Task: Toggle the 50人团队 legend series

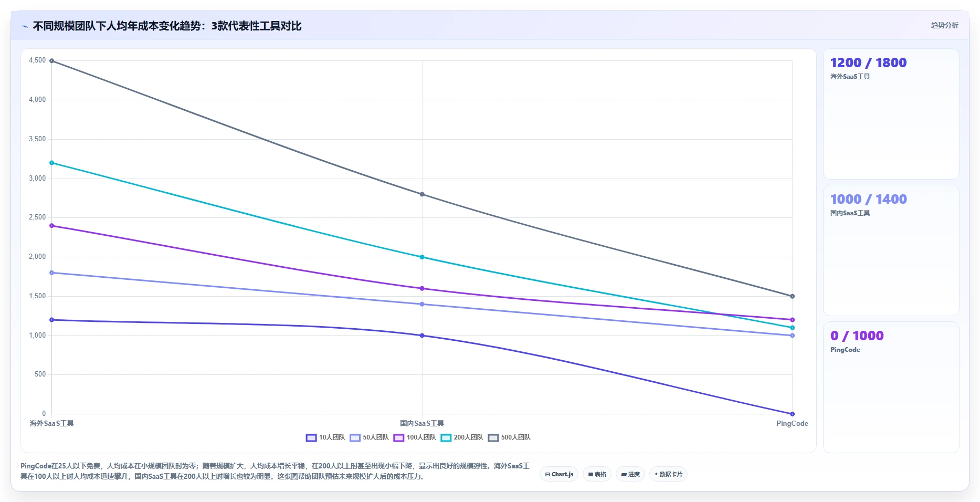Action: coord(369,437)
